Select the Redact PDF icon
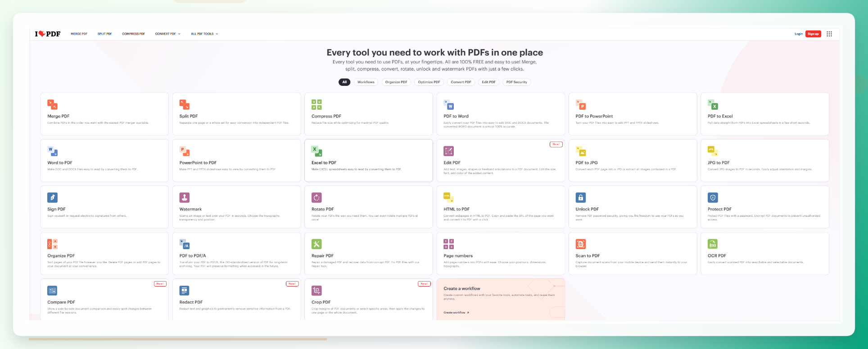 click(x=185, y=291)
